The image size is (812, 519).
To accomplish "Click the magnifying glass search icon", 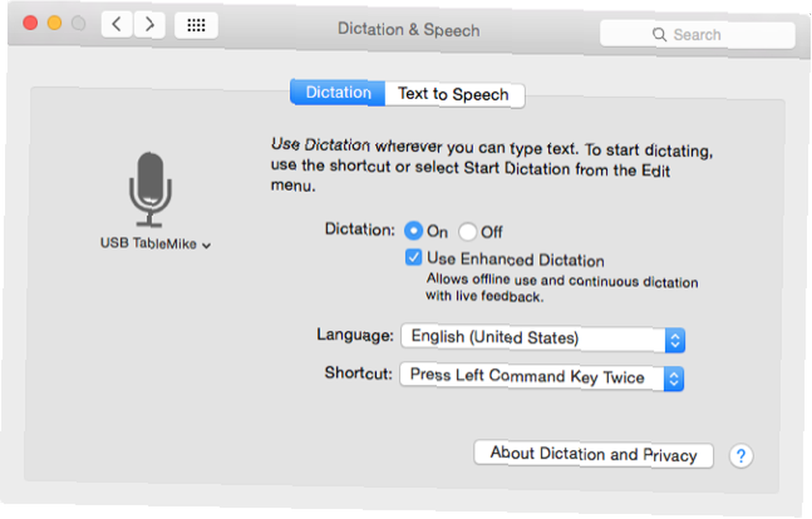I will 659,35.
